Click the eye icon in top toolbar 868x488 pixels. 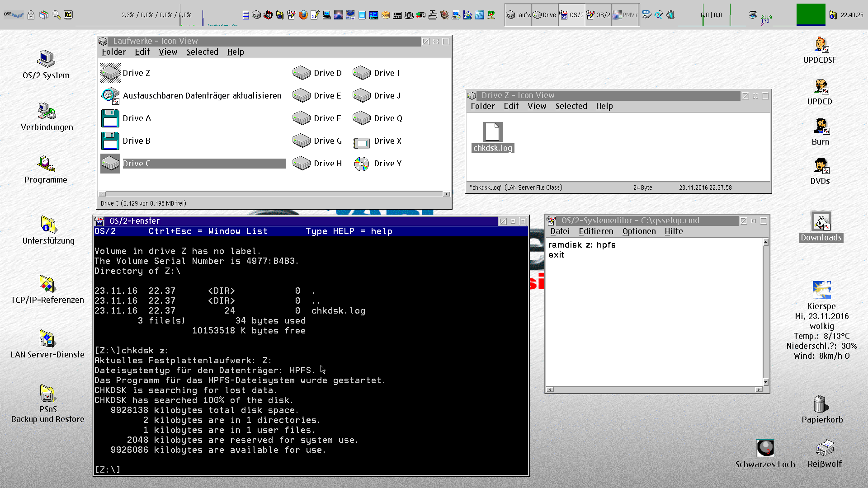pos(753,15)
